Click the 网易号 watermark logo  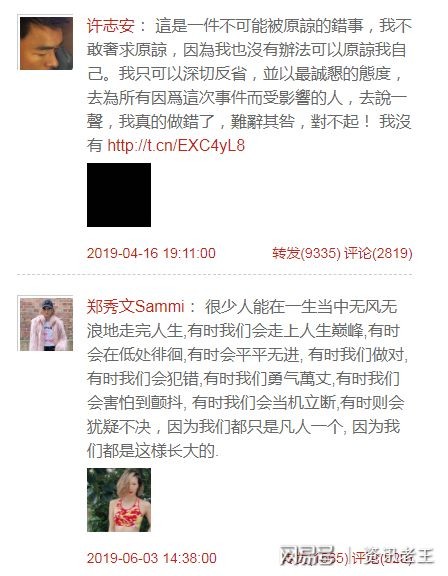click(x=308, y=557)
